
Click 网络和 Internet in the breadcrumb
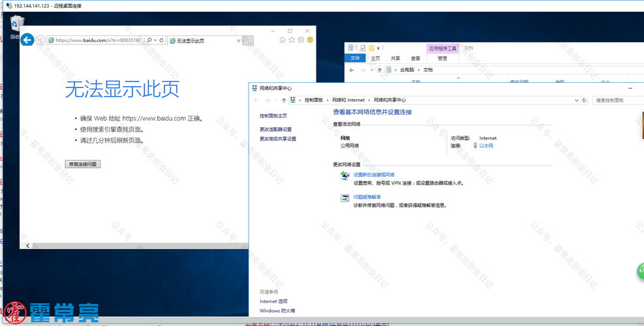pyautogui.click(x=348, y=100)
